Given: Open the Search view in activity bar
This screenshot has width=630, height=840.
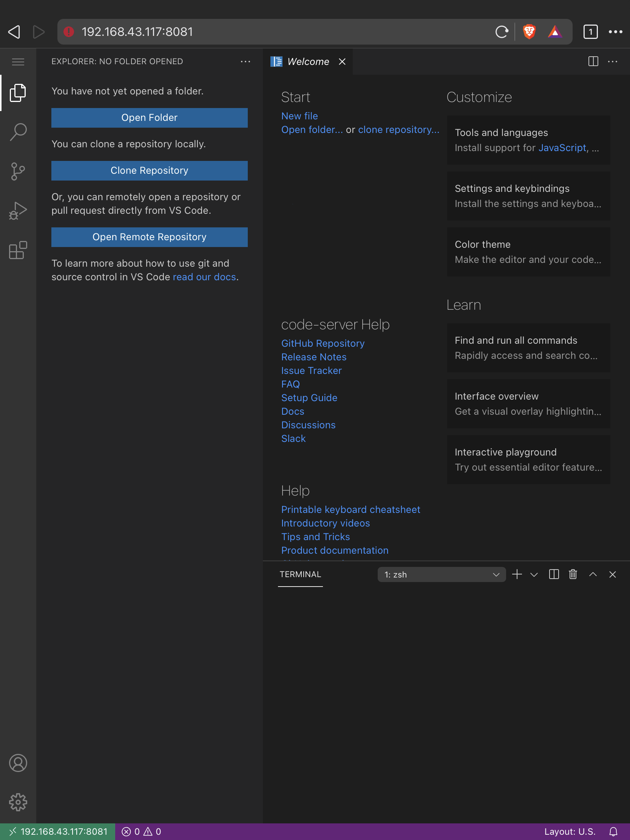Looking at the screenshot, I should tap(18, 132).
